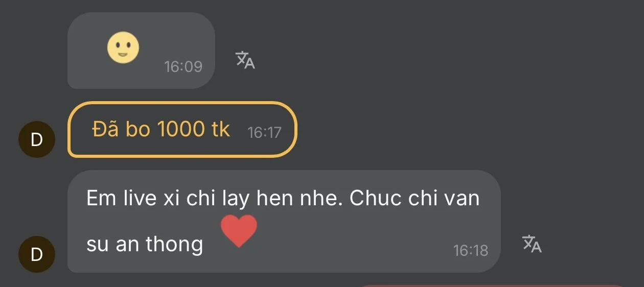644x287 pixels.
Task: Click "Chuc chi van" in the chat message
Action: click(x=415, y=198)
